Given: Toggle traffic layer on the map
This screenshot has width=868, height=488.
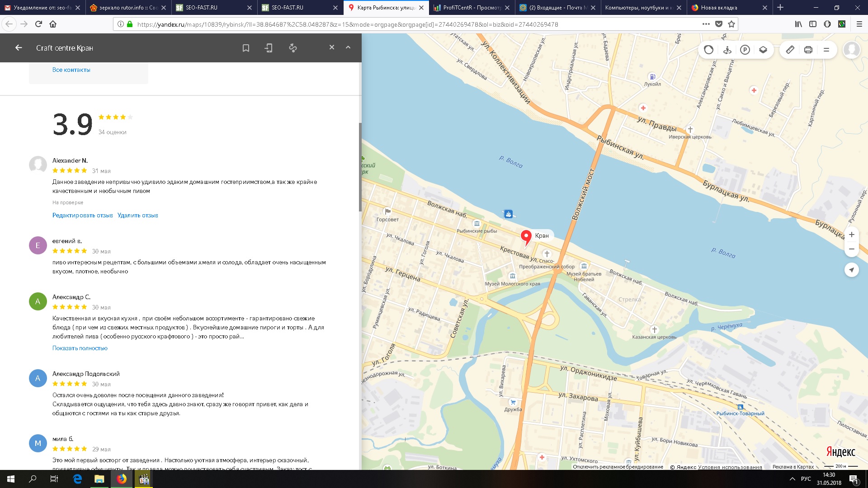Looking at the screenshot, I should [x=709, y=50].
